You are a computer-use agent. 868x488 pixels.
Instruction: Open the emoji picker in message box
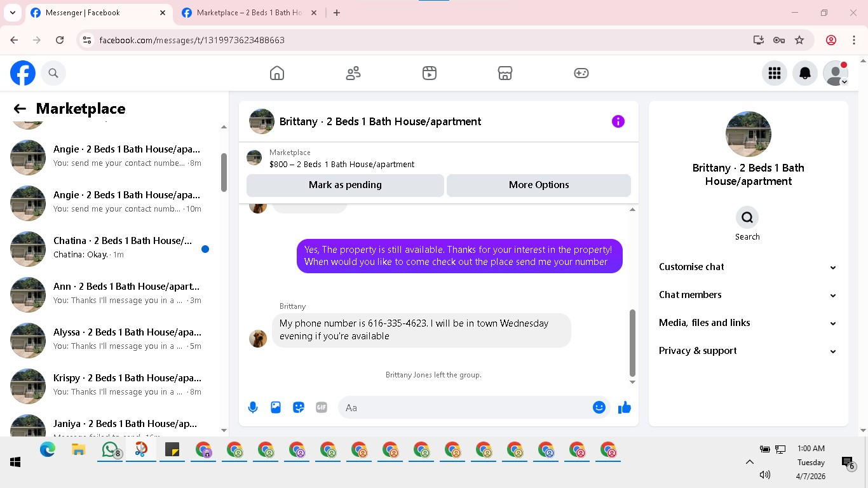click(x=599, y=407)
